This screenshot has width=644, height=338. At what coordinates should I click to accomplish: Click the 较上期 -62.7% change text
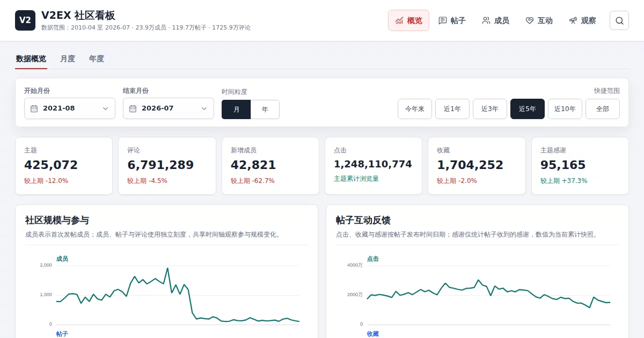pos(253,181)
